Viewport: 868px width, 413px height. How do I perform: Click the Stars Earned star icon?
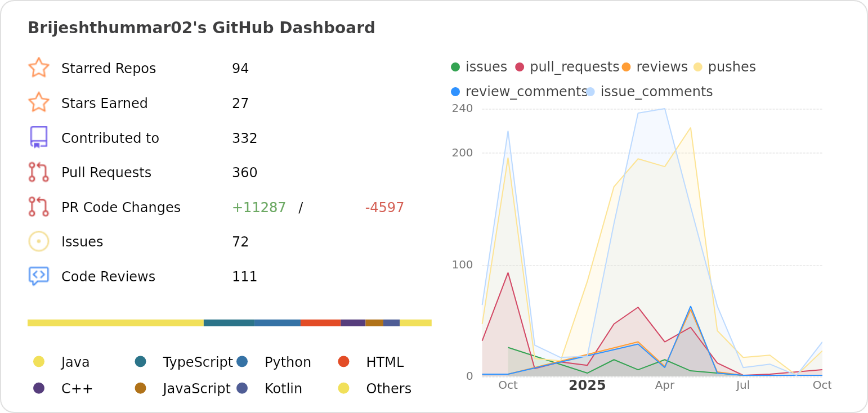pos(38,103)
